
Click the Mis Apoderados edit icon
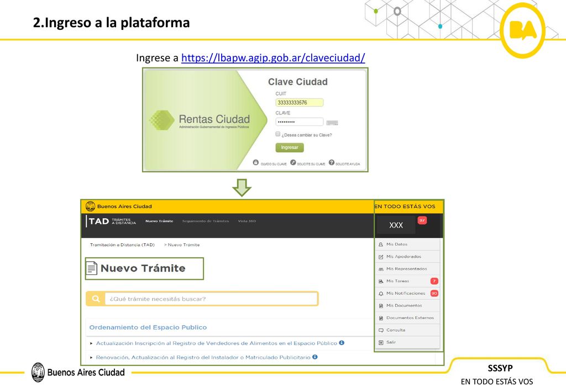381,257
